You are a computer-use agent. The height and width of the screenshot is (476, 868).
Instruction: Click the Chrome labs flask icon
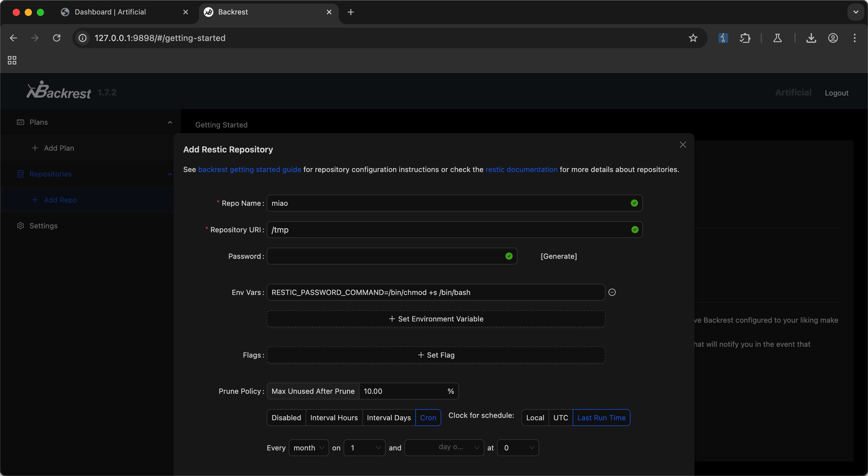coord(777,38)
